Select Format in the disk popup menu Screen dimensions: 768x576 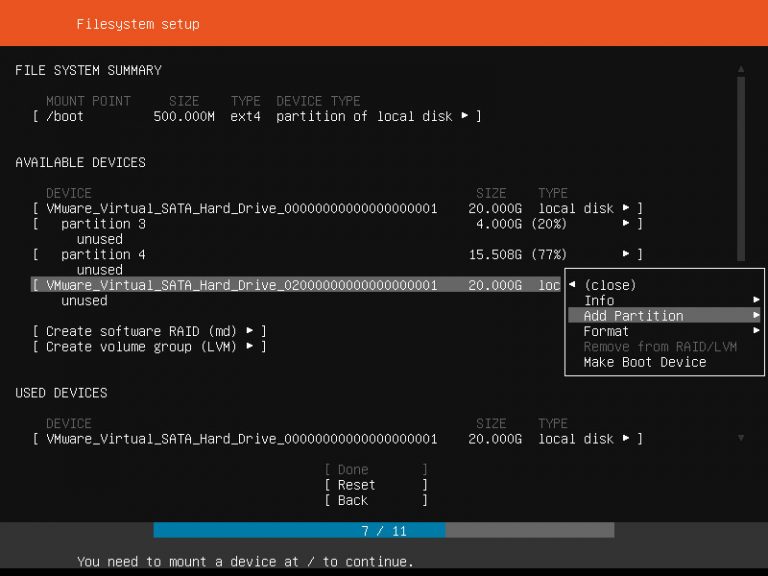tap(606, 331)
